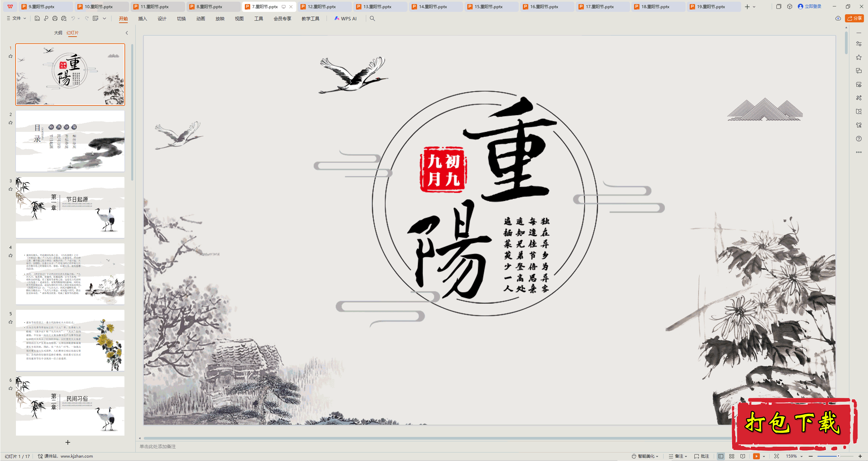Select slide 4 thumbnail
The width and height of the screenshot is (868, 461).
pyautogui.click(x=70, y=274)
